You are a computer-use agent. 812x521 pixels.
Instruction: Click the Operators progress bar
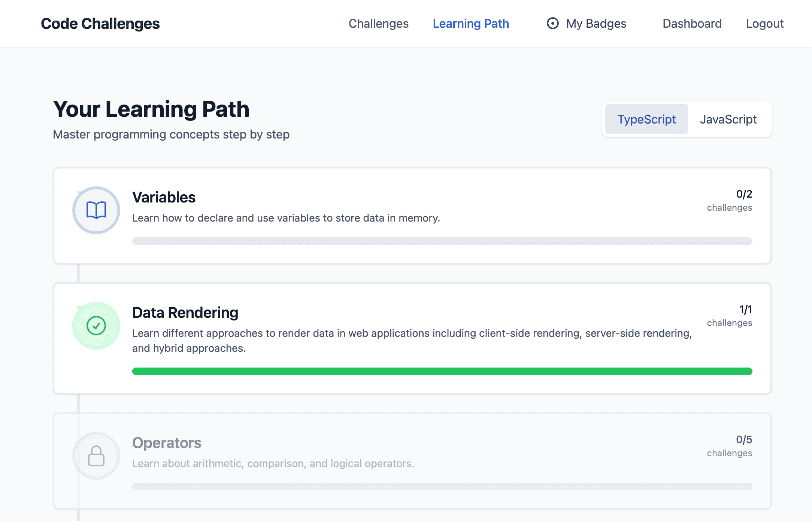442,487
